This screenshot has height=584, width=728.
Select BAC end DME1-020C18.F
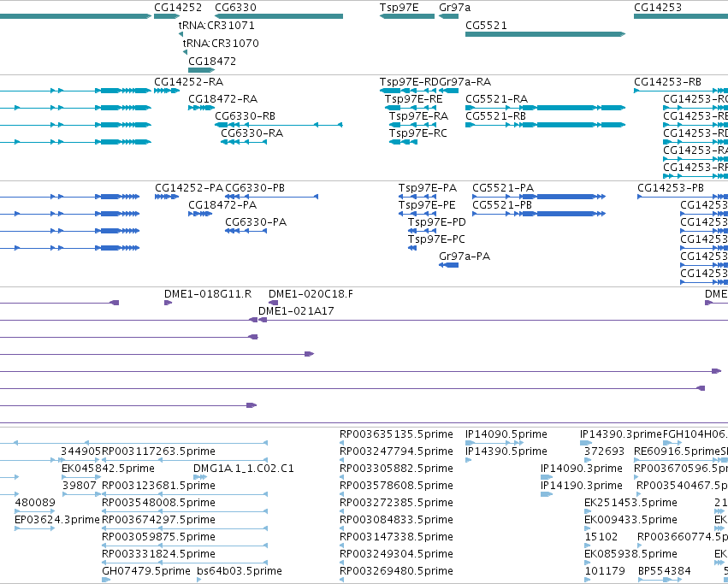tap(311, 294)
